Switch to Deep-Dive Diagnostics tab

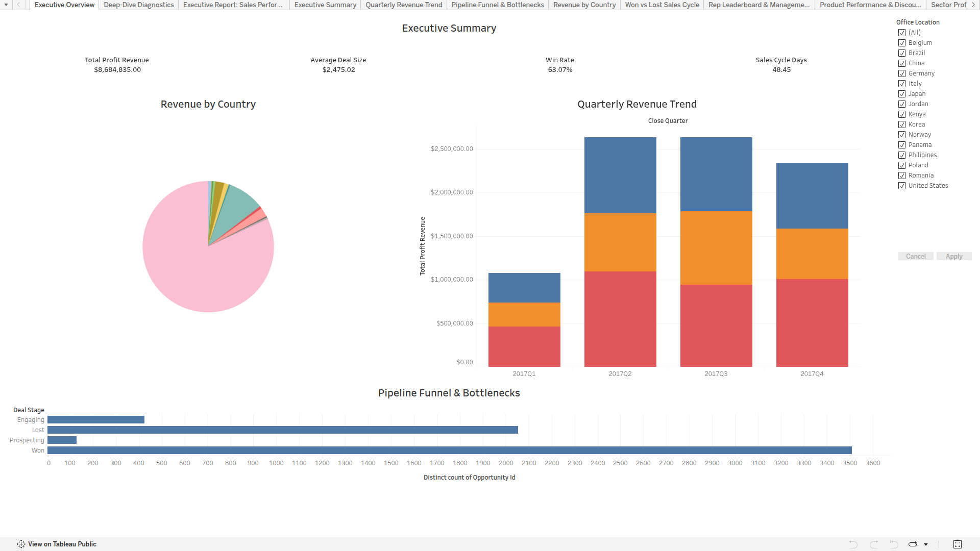coord(139,5)
